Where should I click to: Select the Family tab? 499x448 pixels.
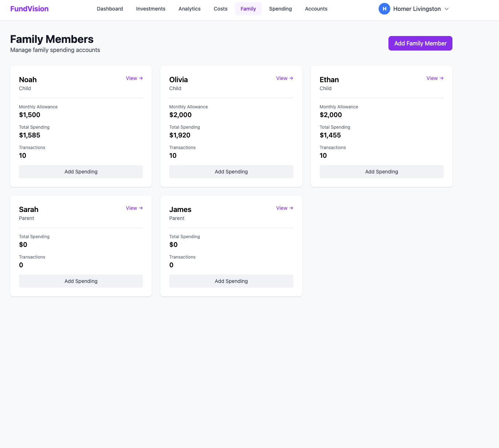pyautogui.click(x=248, y=9)
